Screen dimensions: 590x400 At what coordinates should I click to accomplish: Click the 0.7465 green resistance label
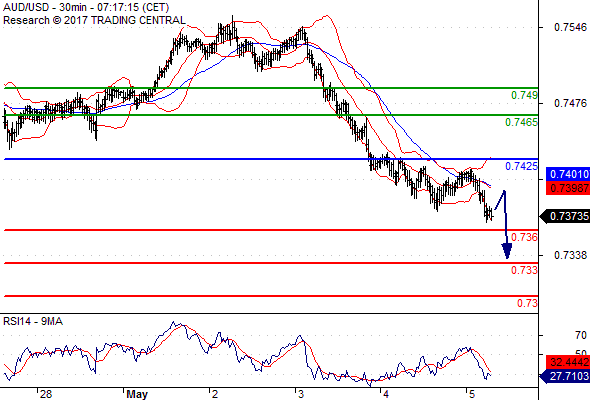[x=521, y=122]
